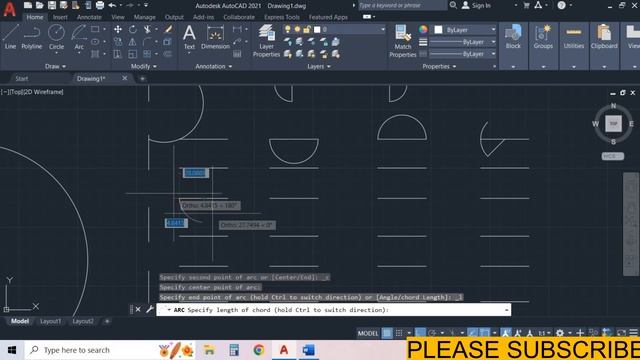The image size is (640, 360).
Task: Click the Save icon in quick access toolbar
Action: point(51,5)
